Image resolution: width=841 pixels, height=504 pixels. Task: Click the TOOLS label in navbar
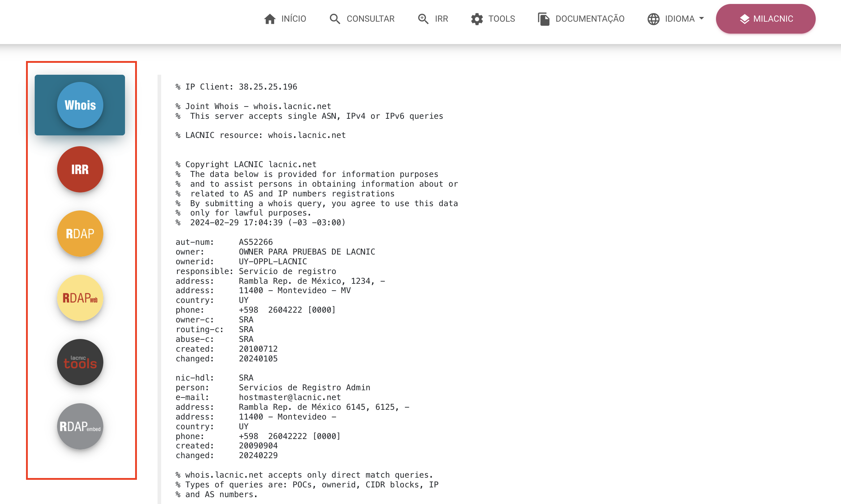pyautogui.click(x=501, y=19)
